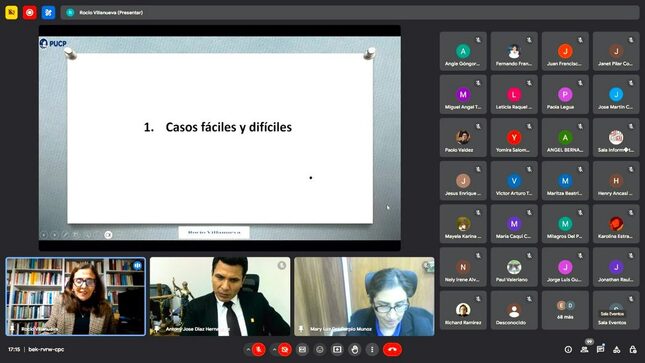645x363 pixels.
Task: Expand camera video settings arrow
Action: (274, 349)
